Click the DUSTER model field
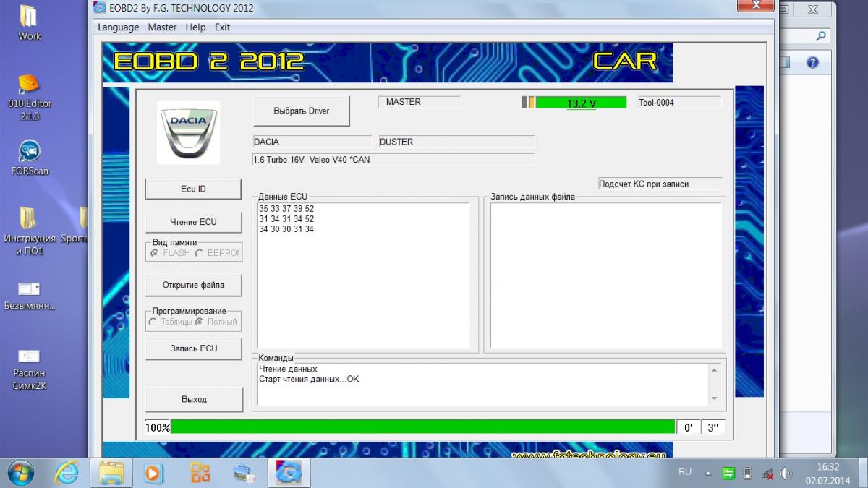This screenshot has height=488, width=868. coord(456,142)
